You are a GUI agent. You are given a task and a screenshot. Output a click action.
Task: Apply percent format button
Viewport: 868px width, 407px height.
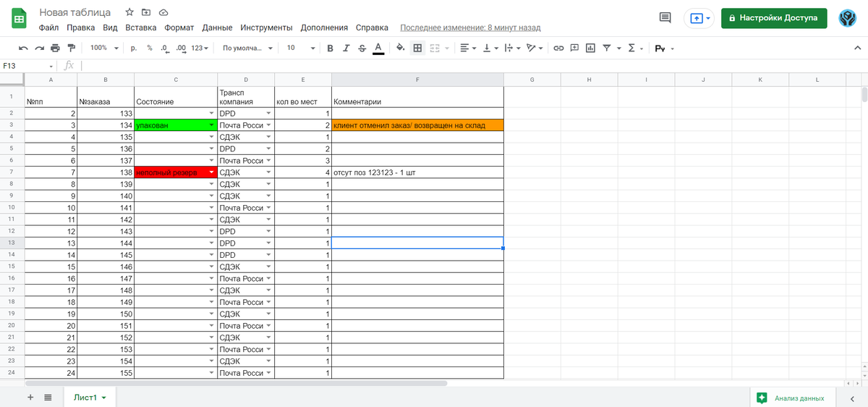pyautogui.click(x=150, y=48)
